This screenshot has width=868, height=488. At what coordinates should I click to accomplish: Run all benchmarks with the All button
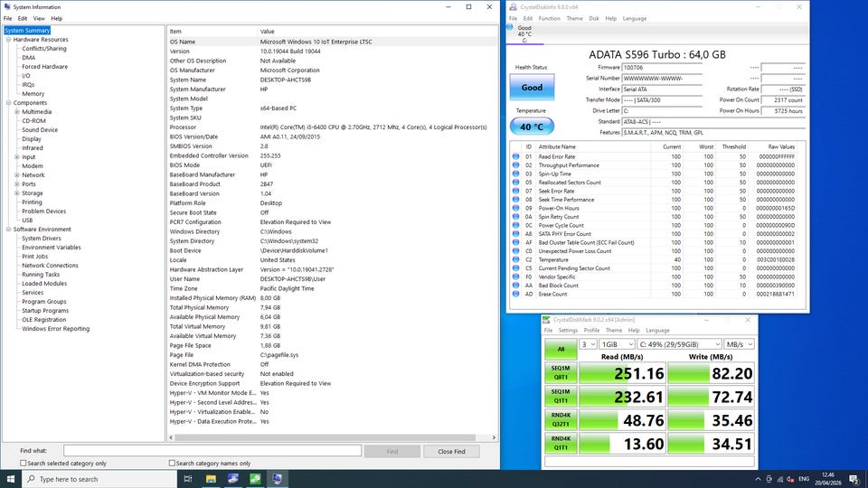pyautogui.click(x=560, y=348)
